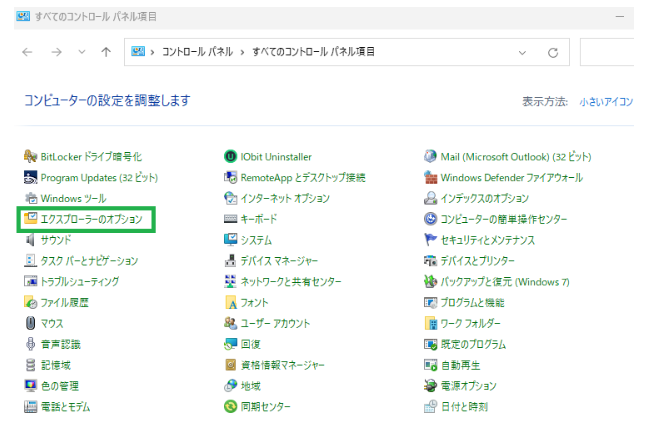Open the 同期センター green sync icon
The height and width of the screenshot is (433, 651).
230,406
